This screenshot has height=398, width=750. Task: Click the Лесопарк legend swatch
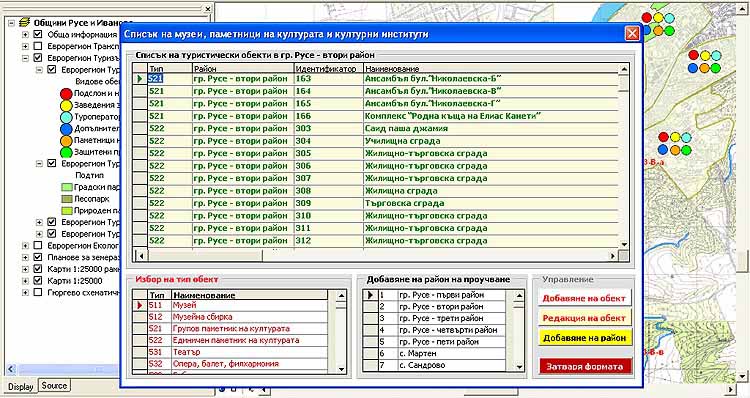coord(67,199)
